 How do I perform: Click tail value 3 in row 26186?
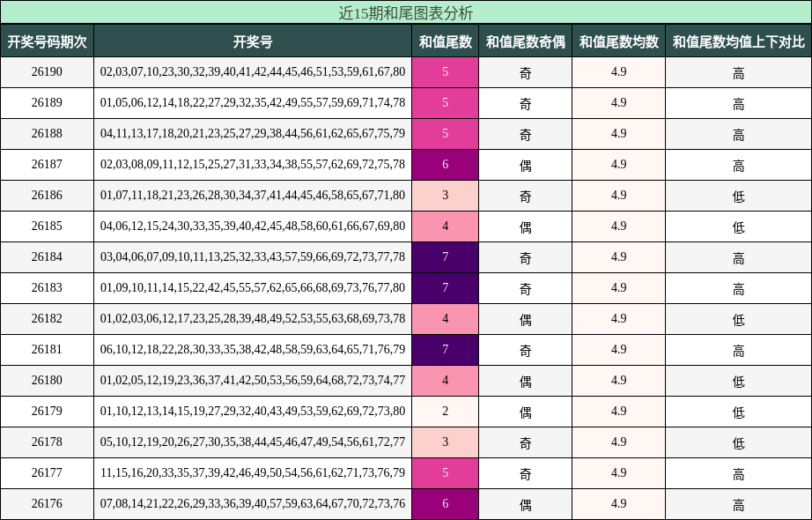pyautogui.click(x=446, y=196)
